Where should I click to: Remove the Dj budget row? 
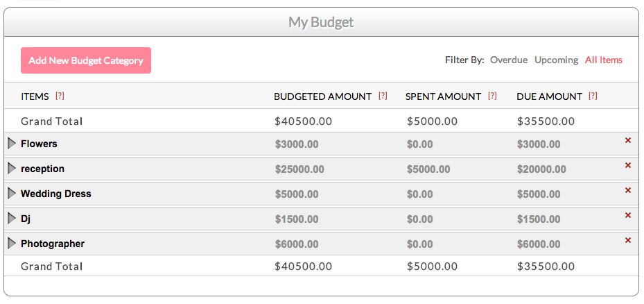tap(628, 215)
